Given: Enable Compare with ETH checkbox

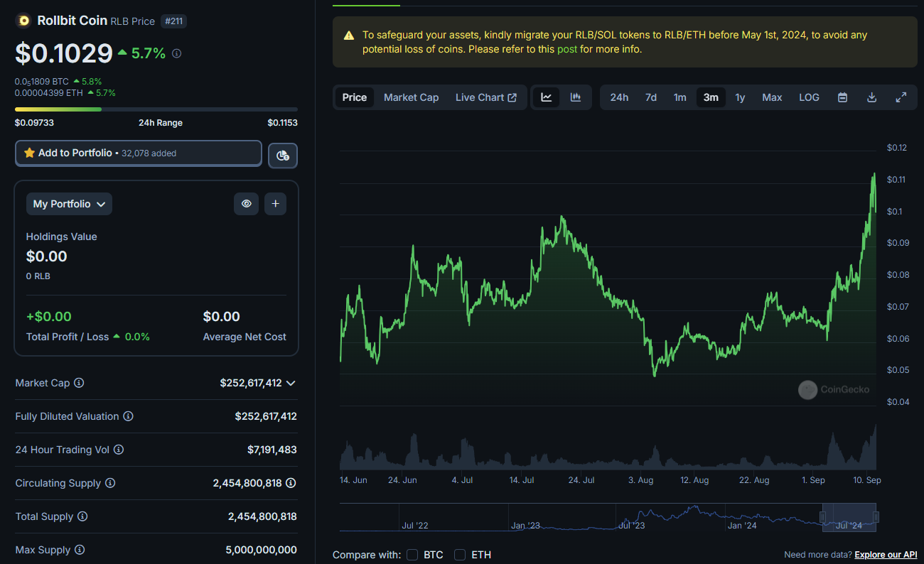Looking at the screenshot, I should pos(460,555).
